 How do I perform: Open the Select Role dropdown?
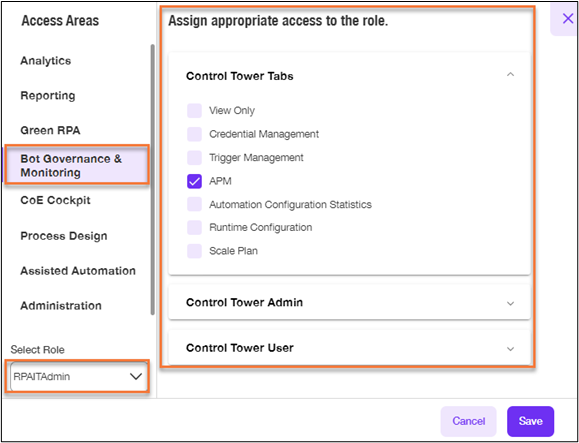(x=78, y=377)
